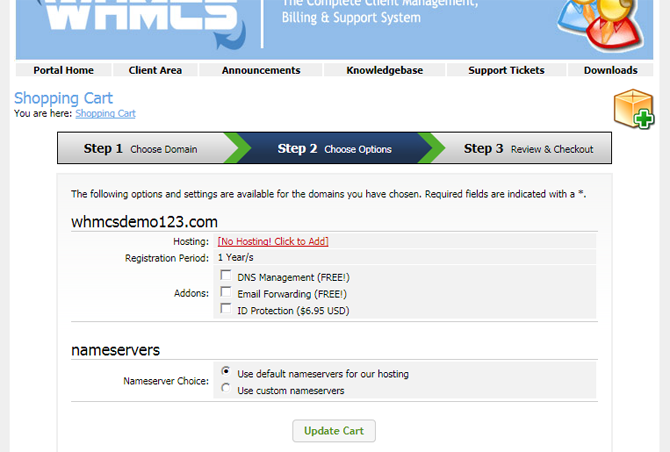Open the Knowledgebase section
670x452 pixels.
coord(385,70)
